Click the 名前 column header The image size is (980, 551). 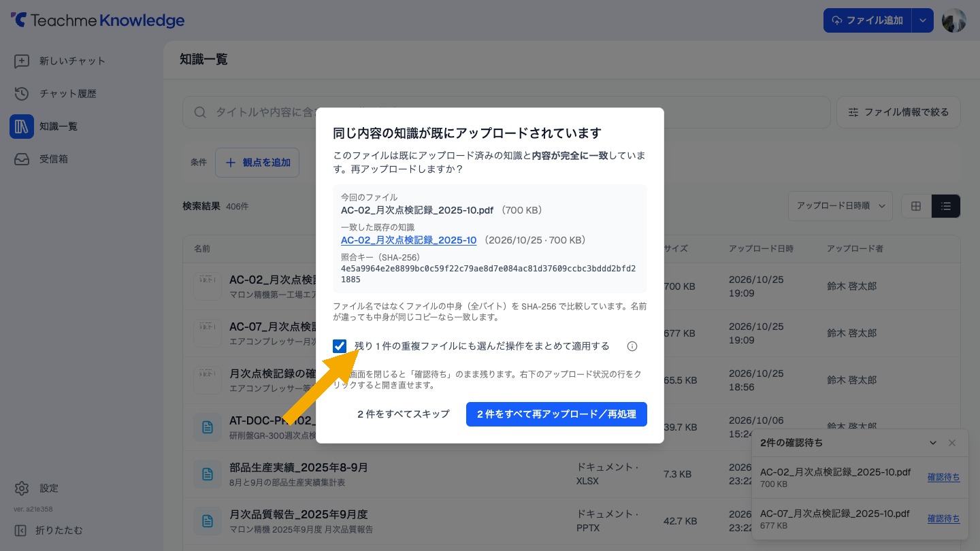point(202,249)
